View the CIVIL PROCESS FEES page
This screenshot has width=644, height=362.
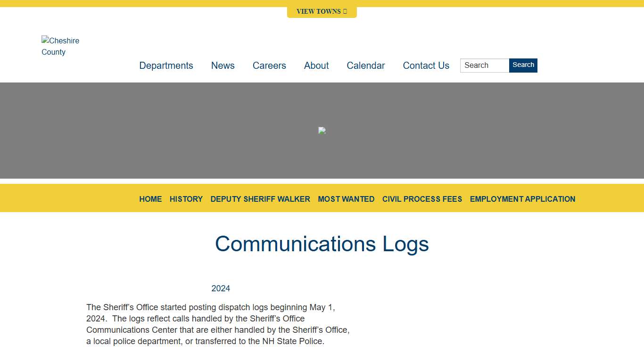click(x=422, y=199)
